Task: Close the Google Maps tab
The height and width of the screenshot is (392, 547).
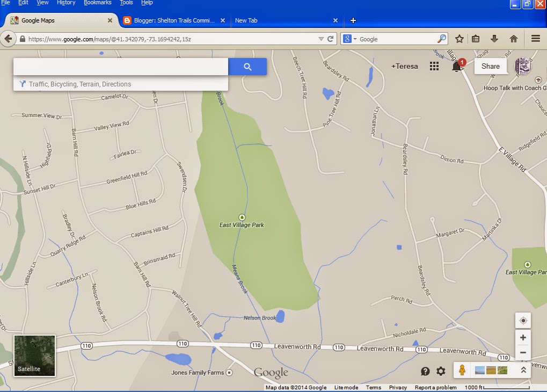Action: coord(110,20)
